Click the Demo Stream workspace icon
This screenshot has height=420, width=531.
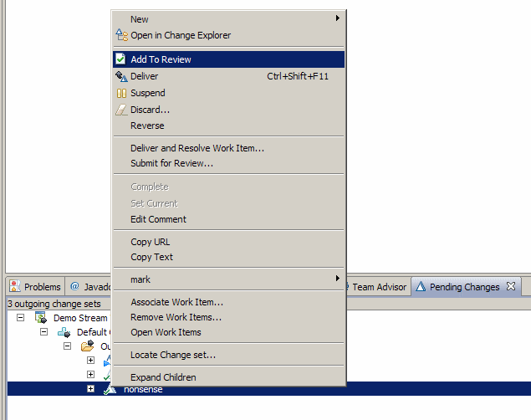[41, 317]
